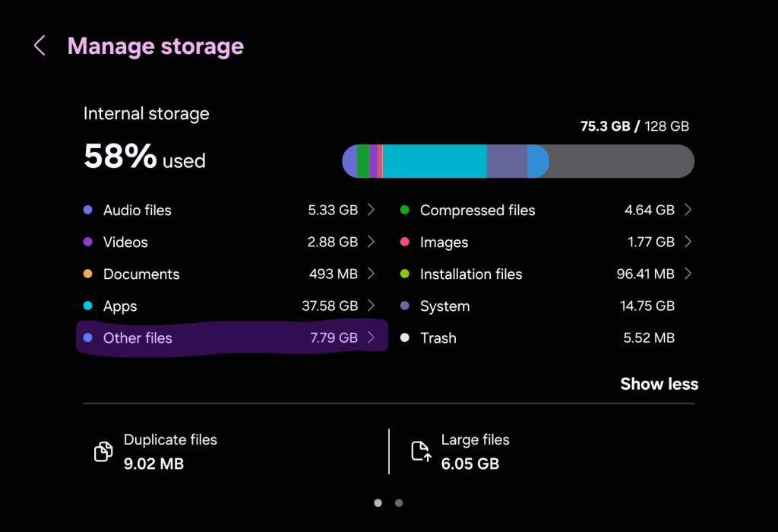
Task: Click the pink Images bullet dot
Action: pos(405,242)
